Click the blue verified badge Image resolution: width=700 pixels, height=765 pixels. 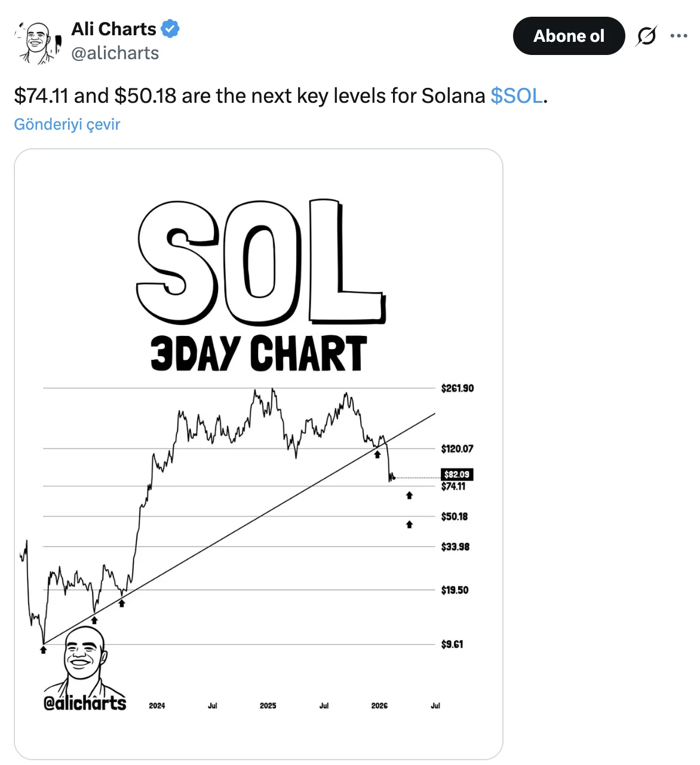[171, 29]
